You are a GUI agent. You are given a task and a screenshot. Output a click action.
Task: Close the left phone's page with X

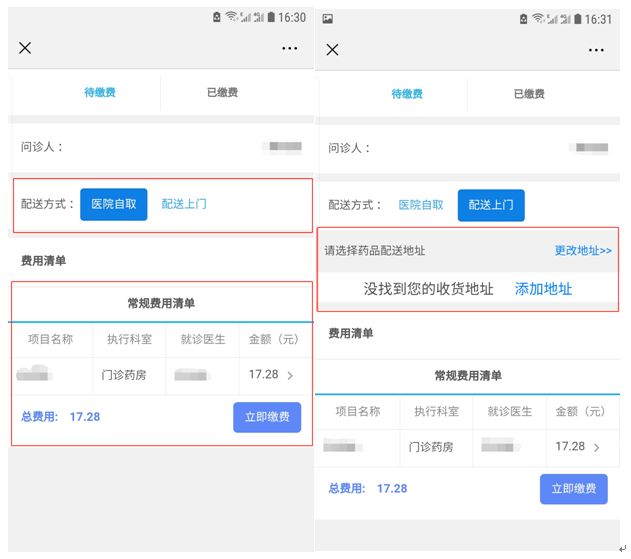point(25,48)
